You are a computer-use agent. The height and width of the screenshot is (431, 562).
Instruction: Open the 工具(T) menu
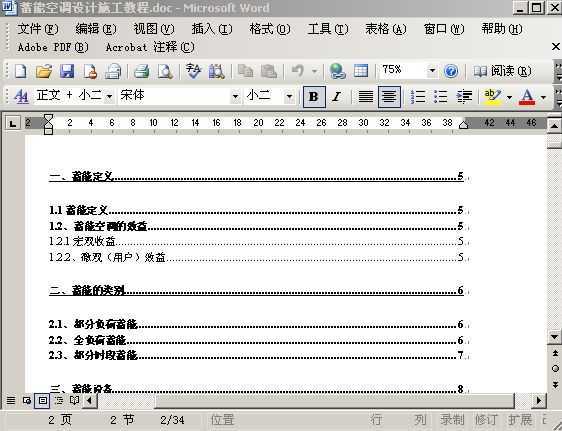(x=328, y=29)
